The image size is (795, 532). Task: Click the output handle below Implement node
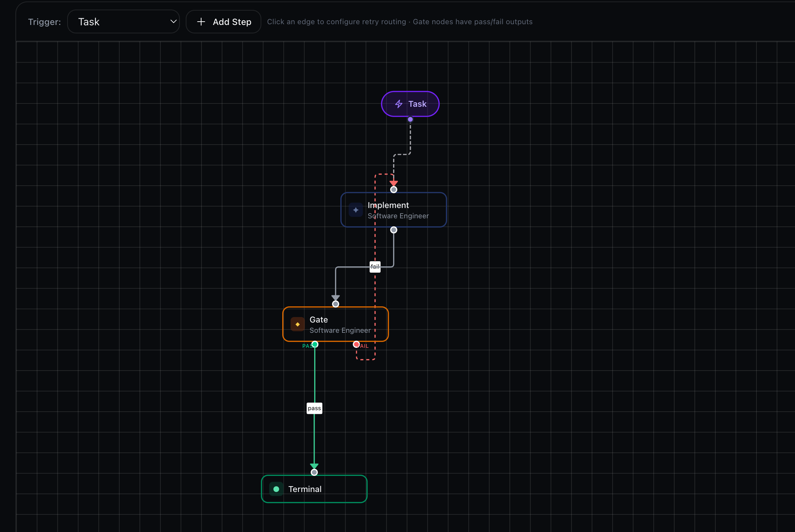(394, 230)
